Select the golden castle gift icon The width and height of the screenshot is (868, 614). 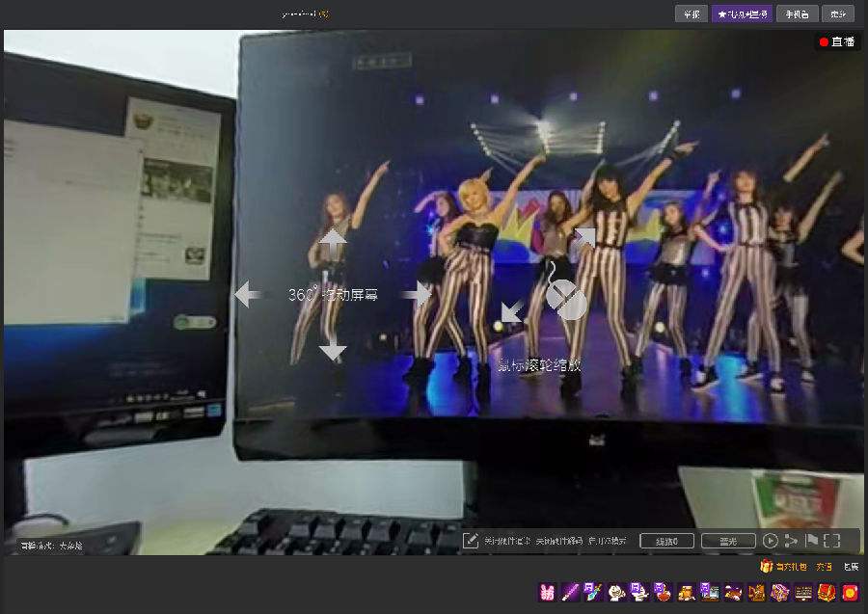coord(756,593)
